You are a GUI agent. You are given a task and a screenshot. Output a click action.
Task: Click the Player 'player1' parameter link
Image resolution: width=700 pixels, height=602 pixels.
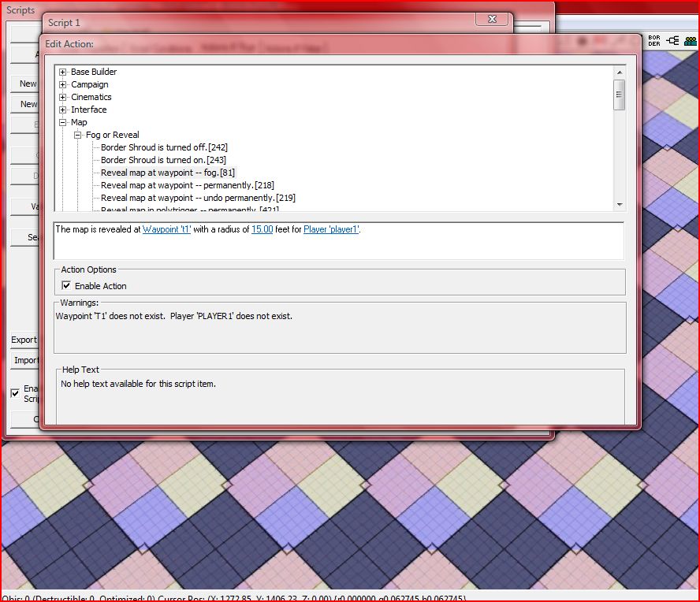coord(331,229)
